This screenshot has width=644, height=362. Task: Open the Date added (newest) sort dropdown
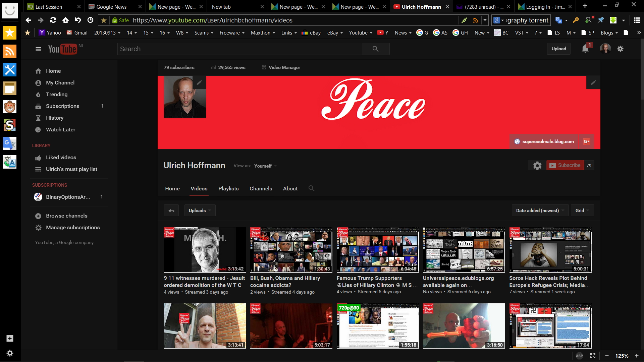(x=540, y=210)
